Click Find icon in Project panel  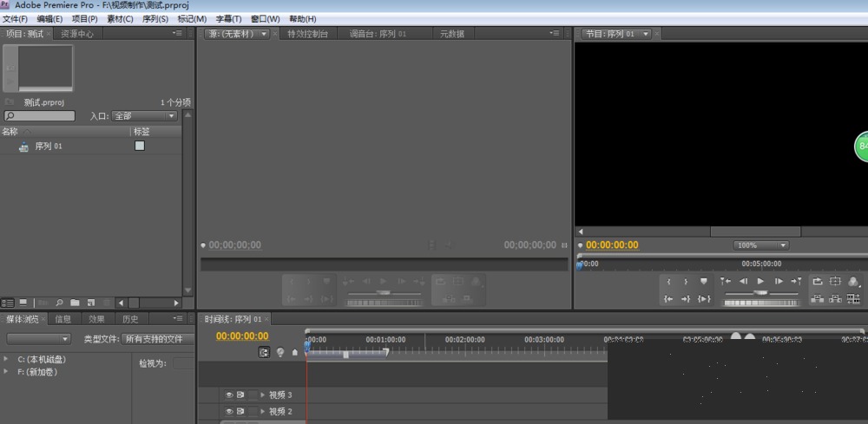(59, 303)
